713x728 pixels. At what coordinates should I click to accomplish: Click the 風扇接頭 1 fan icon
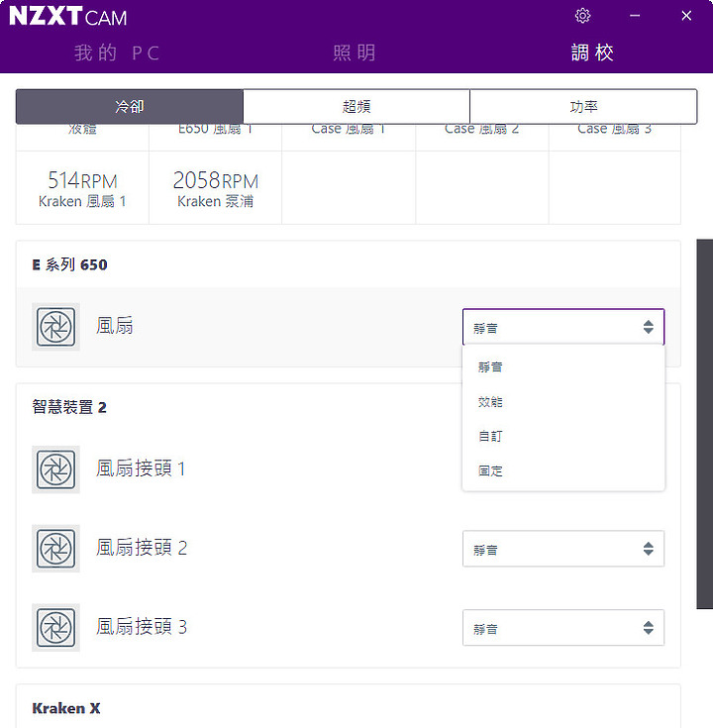click(55, 469)
